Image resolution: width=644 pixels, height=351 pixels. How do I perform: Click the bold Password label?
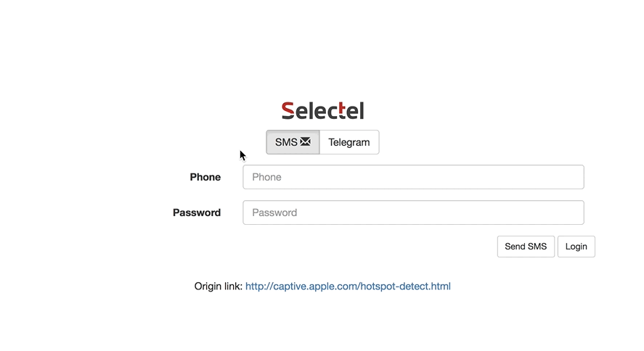[x=197, y=212]
